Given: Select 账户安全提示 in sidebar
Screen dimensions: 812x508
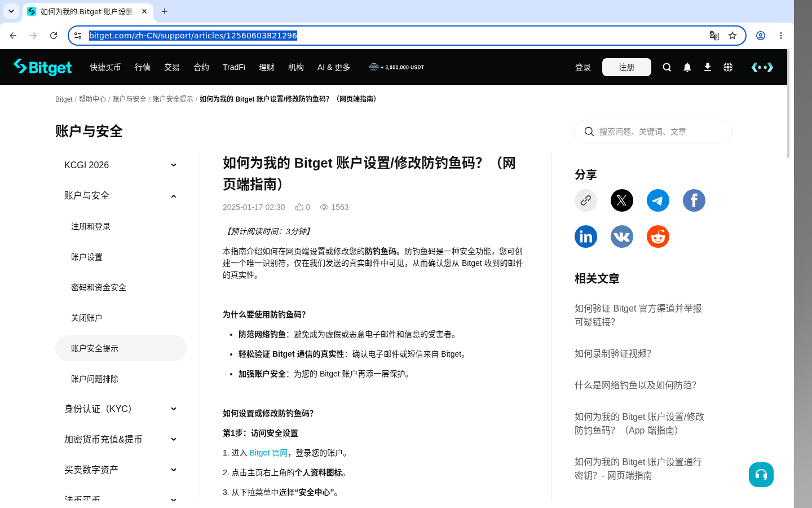Looking at the screenshot, I should point(121,348).
